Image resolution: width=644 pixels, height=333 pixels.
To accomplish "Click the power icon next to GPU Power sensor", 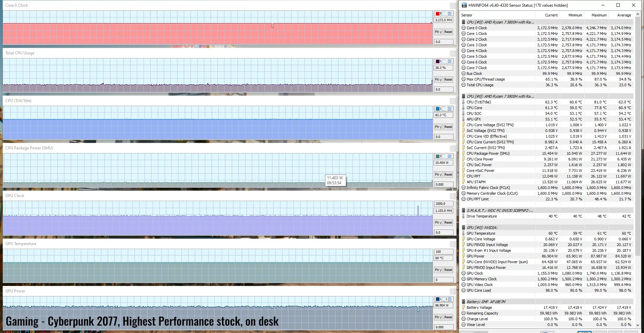I will [x=464, y=256].
